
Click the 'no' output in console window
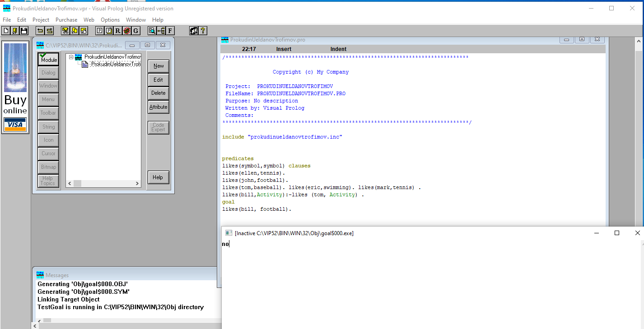[225, 244]
